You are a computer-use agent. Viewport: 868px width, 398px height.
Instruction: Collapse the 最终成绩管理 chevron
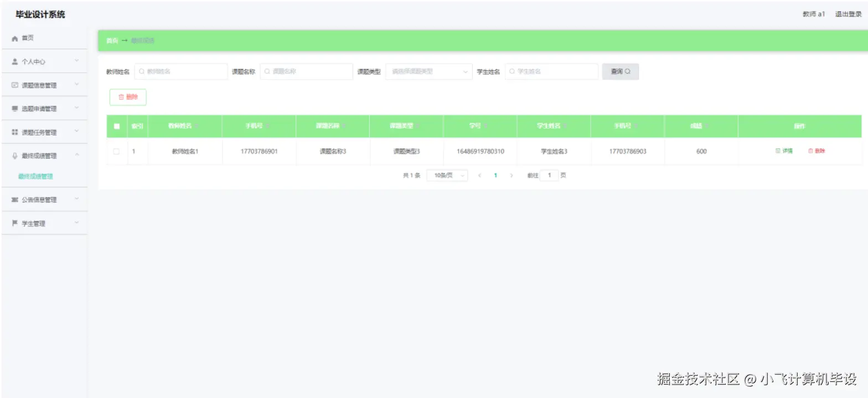[x=77, y=156]
